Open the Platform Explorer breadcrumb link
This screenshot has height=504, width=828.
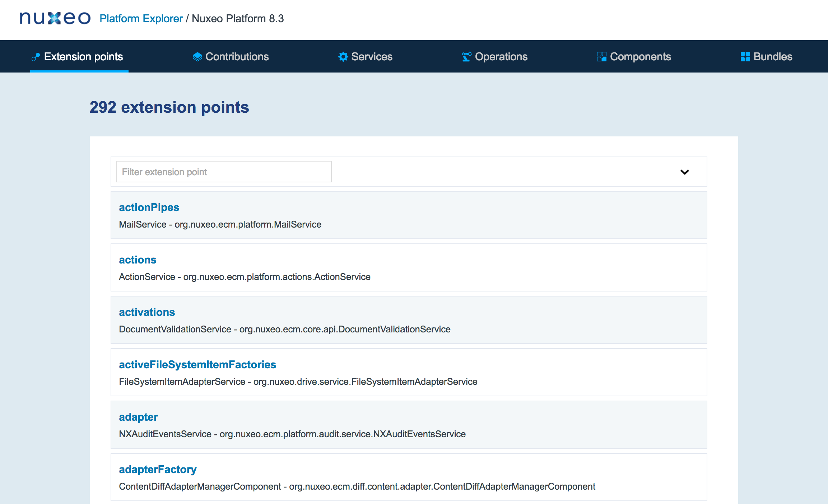pyautogui.click(x=141, y=18)
